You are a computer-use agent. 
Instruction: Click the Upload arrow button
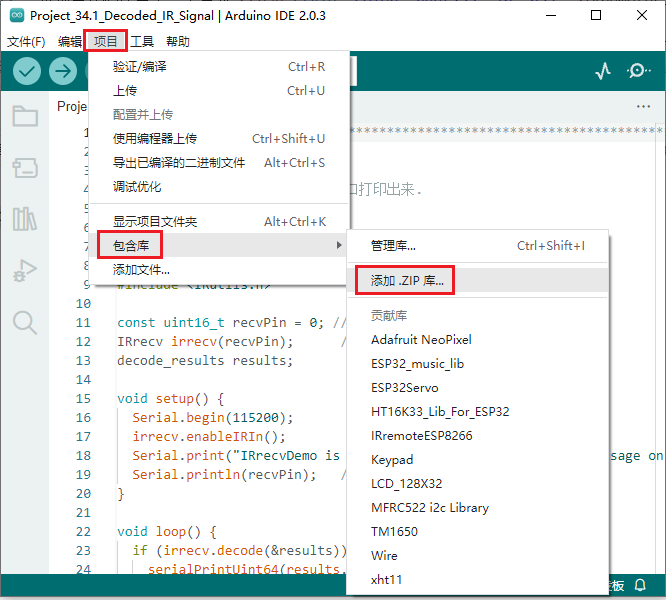point(63,71)
